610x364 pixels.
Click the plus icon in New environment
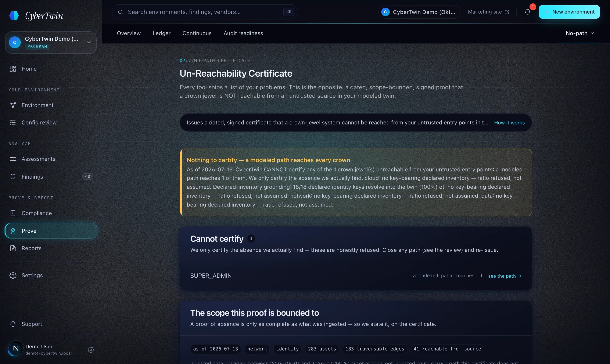pos(547,12)
